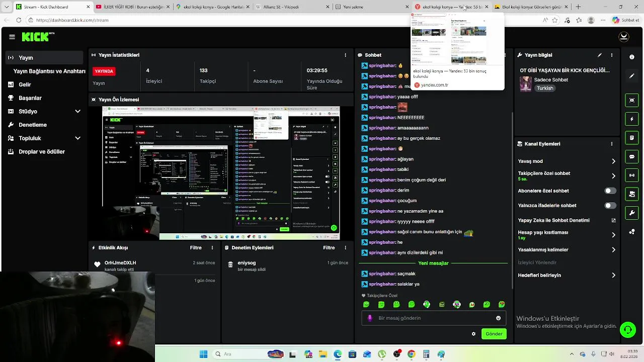This screenshot has width=644, height=362.
Task: Open the hamburger menu beside the KICK logo
Action: coord(12,37)
